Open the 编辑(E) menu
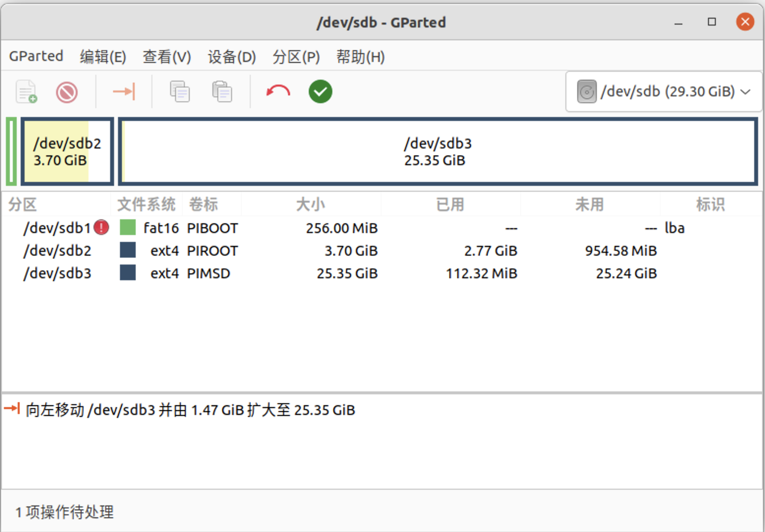765x532 pixels. (x=103, y=57)
